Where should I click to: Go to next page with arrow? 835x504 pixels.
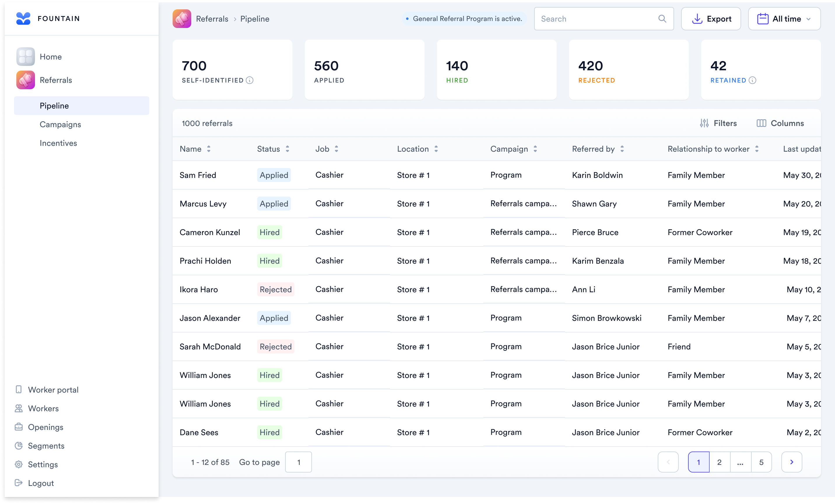(x=792, y=462)
